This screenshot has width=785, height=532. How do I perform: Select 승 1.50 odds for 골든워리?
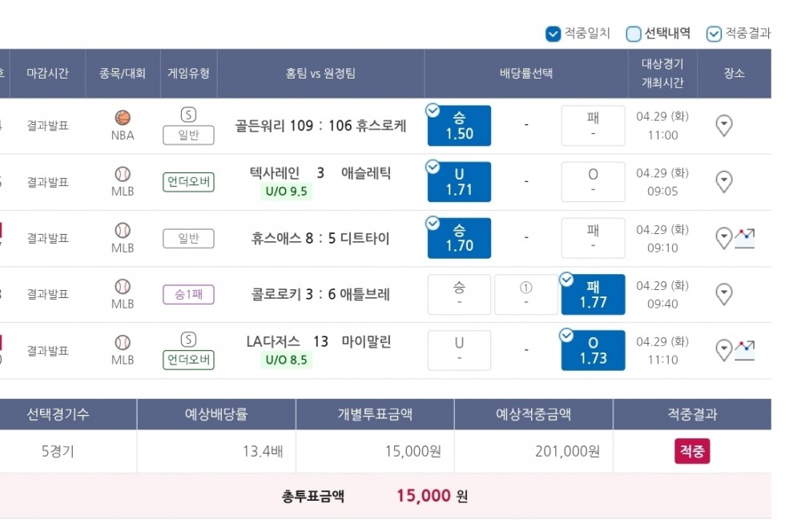459,126
